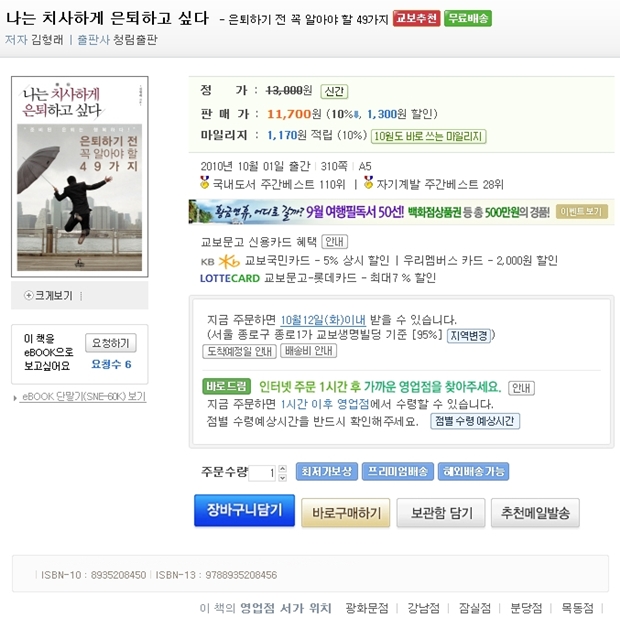
Task: Click the book cover thumbnail
Action: pos(79,176)
